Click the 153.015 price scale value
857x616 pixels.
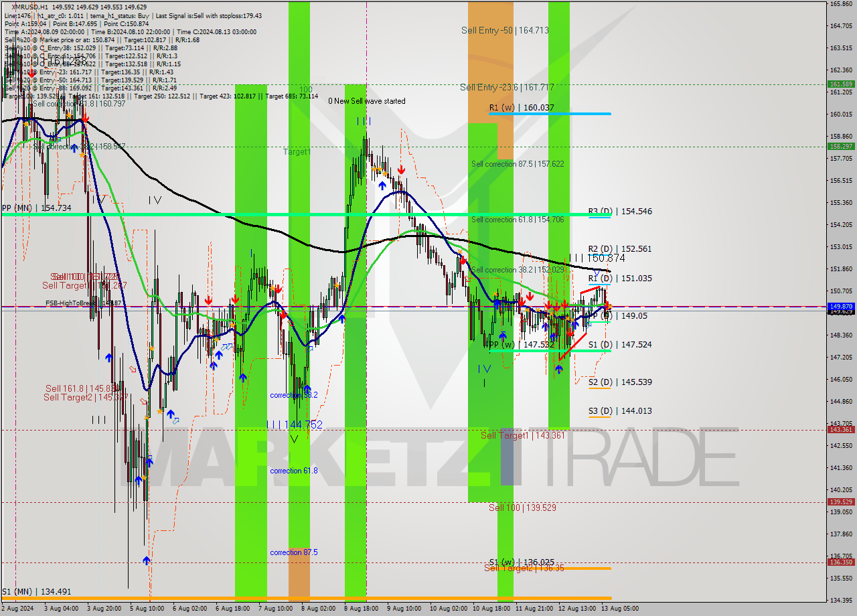coord(841,247)
